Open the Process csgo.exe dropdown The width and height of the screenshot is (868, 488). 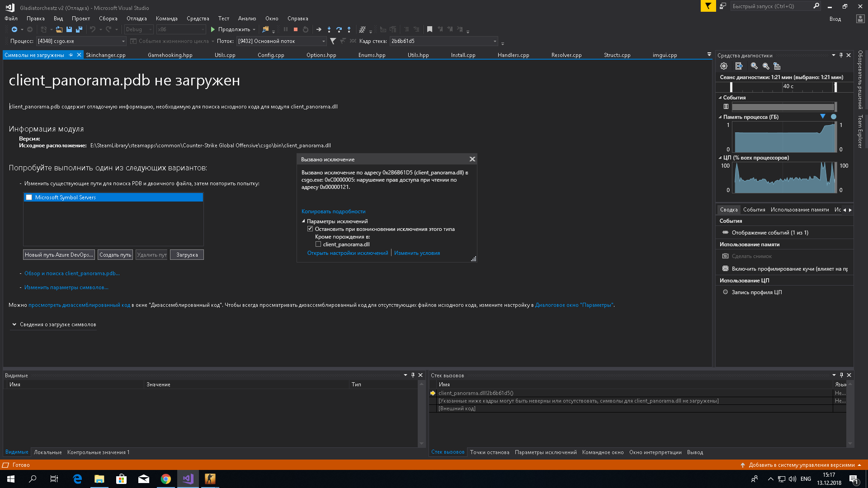point(123,41)
